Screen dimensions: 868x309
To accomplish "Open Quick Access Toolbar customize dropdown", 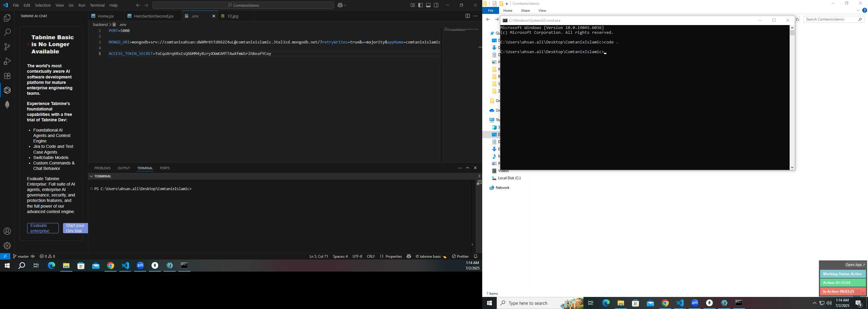I will [507, 4].
